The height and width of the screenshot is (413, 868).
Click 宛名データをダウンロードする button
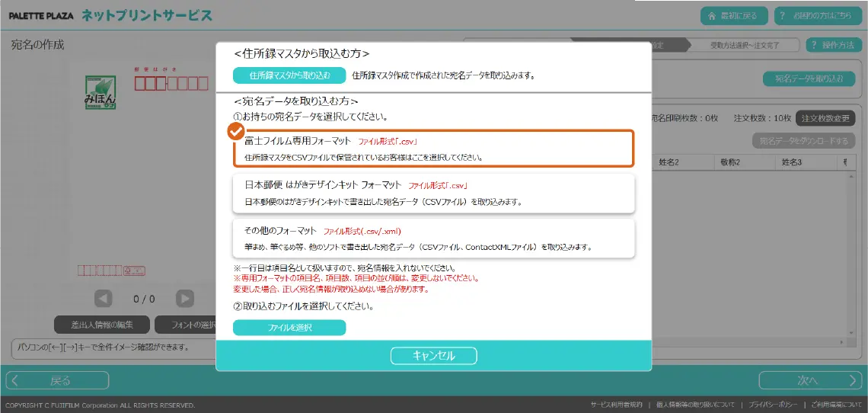click(x=803, y=141)
